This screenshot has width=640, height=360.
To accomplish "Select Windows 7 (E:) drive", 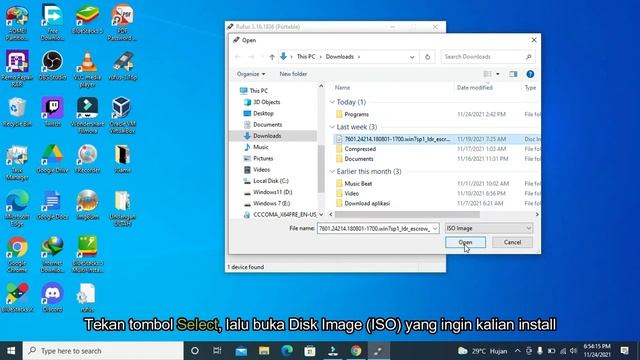I will coord(271,203).
